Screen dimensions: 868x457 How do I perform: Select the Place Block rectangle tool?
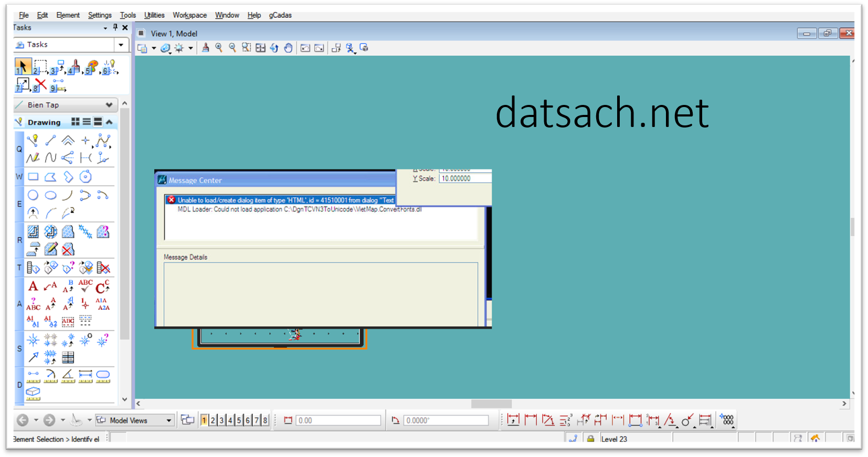33,177
